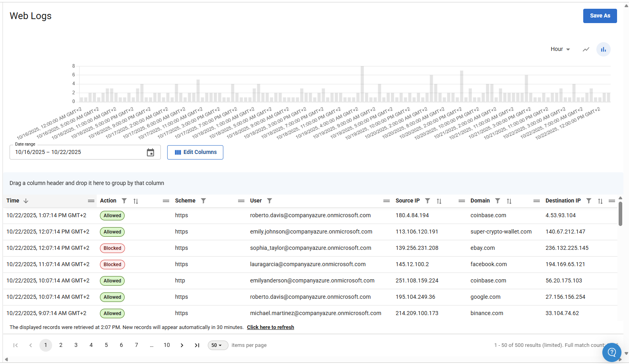Expand the Hour interval dropdown
Image resolution: width=629 pixels, height=364 pixels.
tap(560, 49)
